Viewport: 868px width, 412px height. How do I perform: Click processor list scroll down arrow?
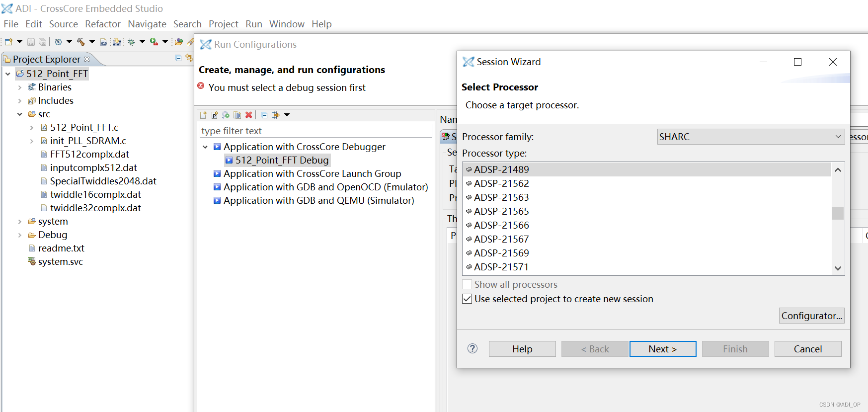[x=838, y=268]
